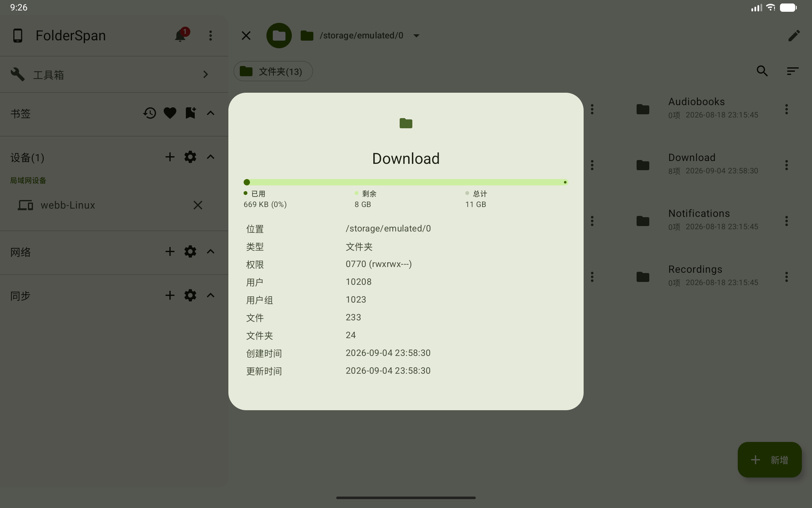Tap the 9:26 clock in status bar

pyautogui.click(x=19, y=7)
